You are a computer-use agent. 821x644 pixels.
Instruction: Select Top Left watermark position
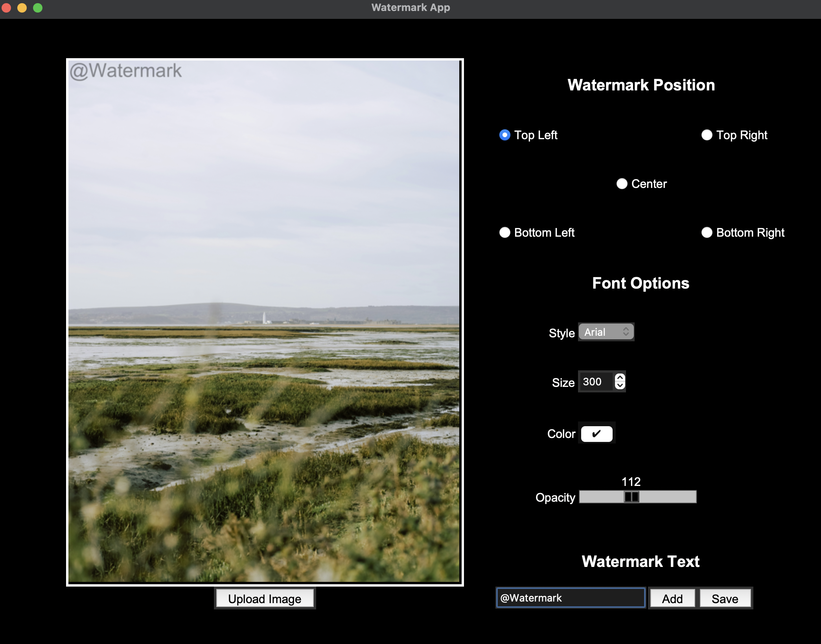point(505,135)
